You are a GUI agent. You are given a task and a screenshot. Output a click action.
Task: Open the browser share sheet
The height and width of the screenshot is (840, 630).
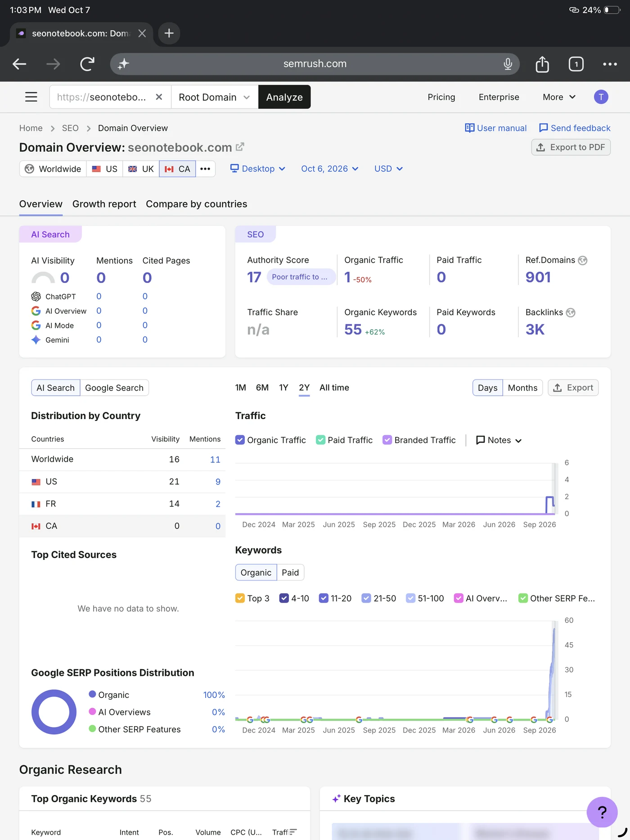tap(542, 64)
